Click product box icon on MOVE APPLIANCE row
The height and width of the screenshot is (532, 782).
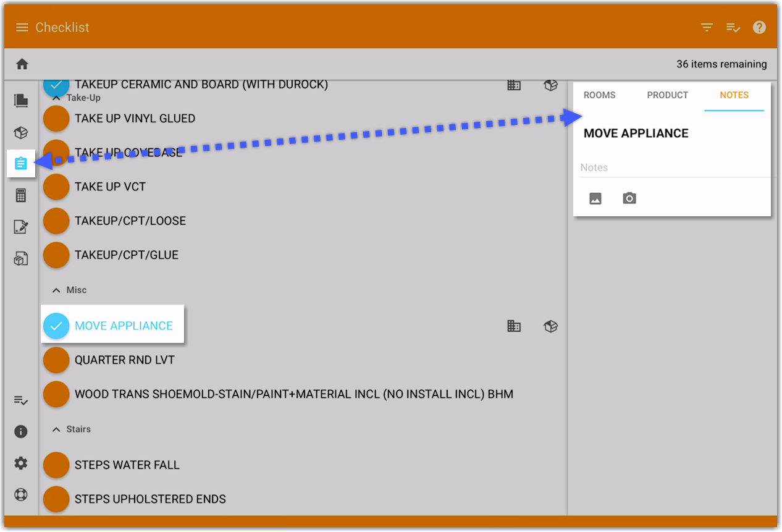coord(551,326)
